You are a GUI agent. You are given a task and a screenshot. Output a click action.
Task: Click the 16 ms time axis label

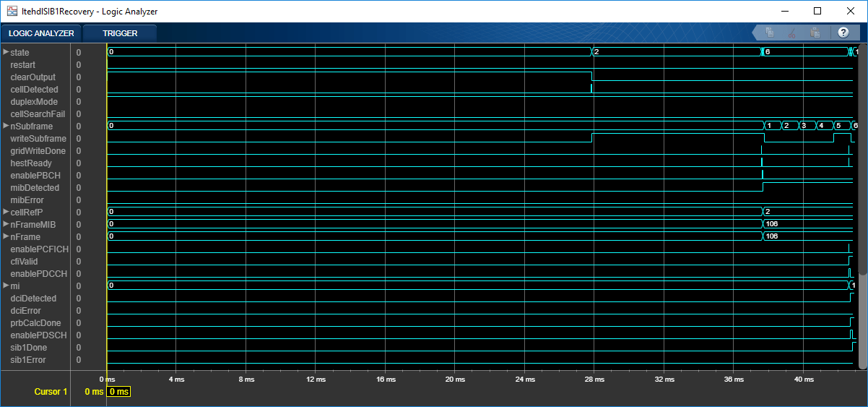(385, 379)
